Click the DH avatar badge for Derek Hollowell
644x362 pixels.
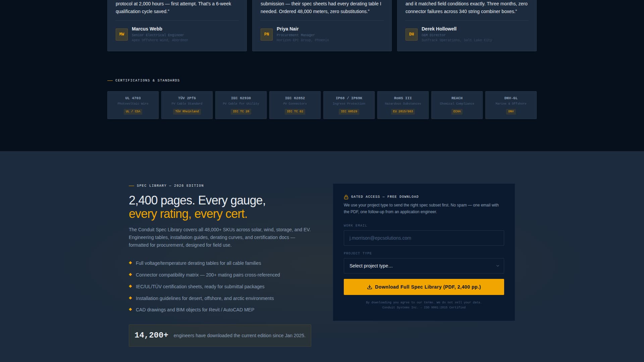pos(411,34)
